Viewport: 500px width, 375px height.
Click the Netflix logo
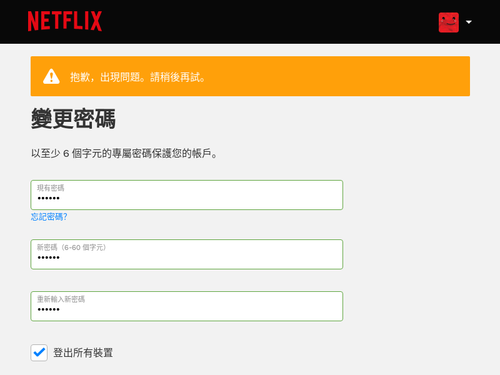click(x=65, y=21)
